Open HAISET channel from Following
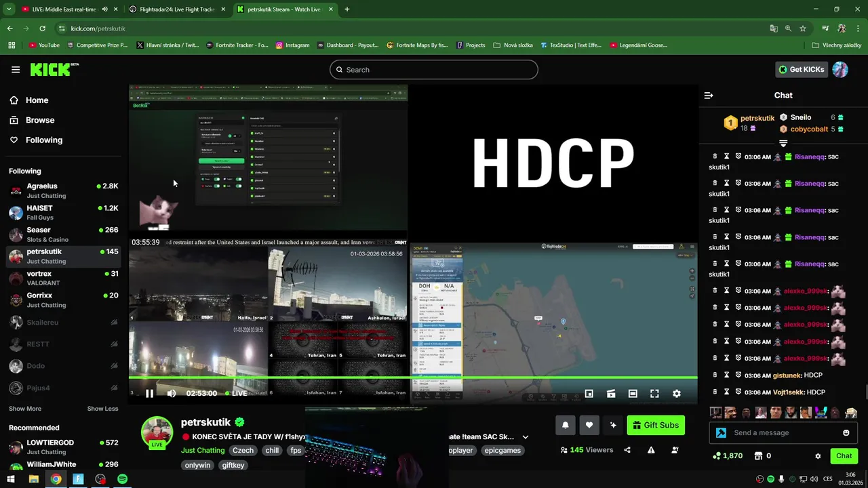This screenshot has width=868, height=488. 64,212
